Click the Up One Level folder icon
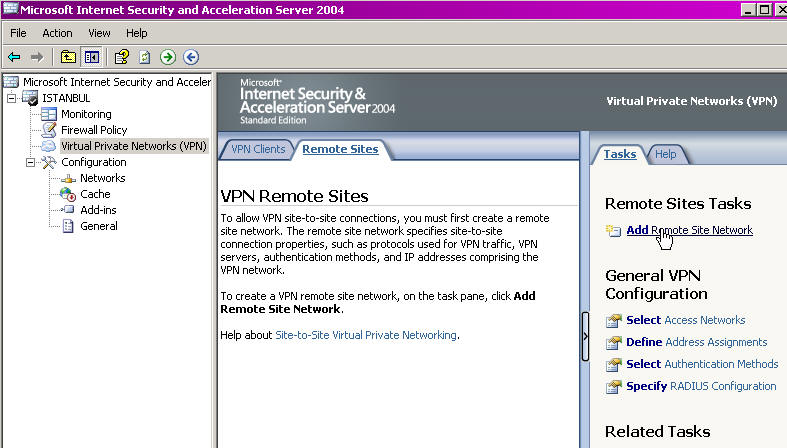This screenshot has height=448, width=787. [x=68, y=57]
